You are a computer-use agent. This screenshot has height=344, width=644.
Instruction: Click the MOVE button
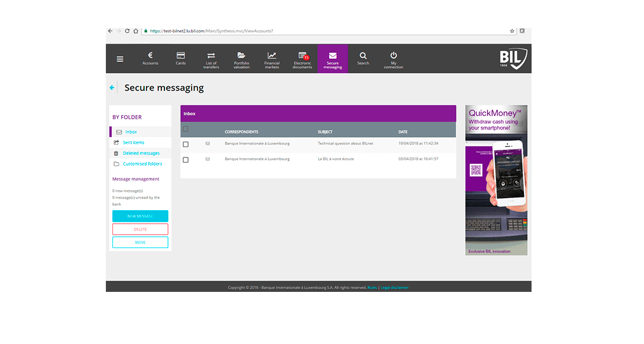[x=140, y=243]
